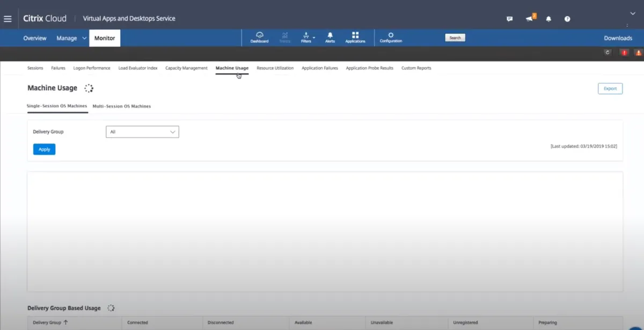Open the hamburger navigation menu
The image size is (644, 330).
(8, 19)
